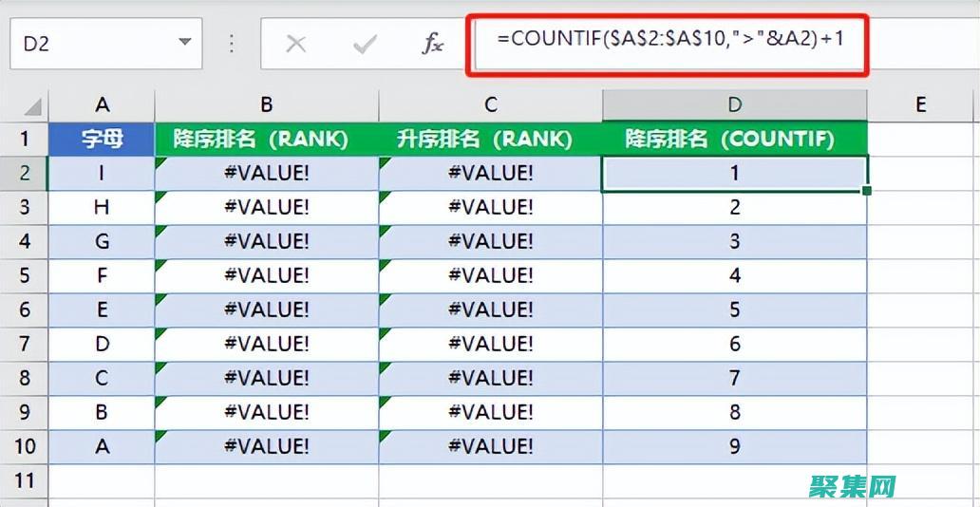Select cell containing letter G
Image resolution: width=980 pixels, height=507 pixels.
pyautogui.click(x=102, y=241)
